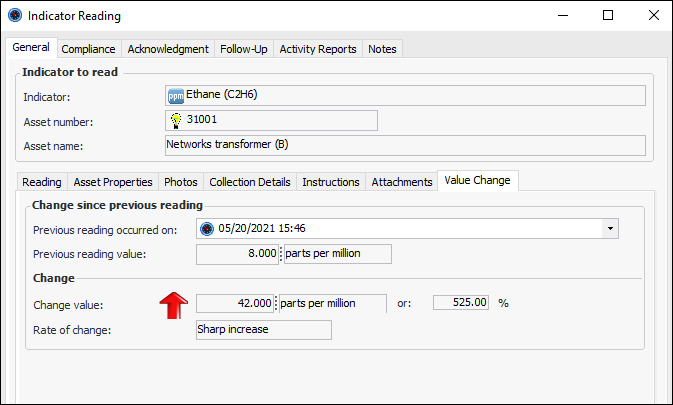
Task: Minimize the Indicator Reading window
Action: [x=563, y=15]
